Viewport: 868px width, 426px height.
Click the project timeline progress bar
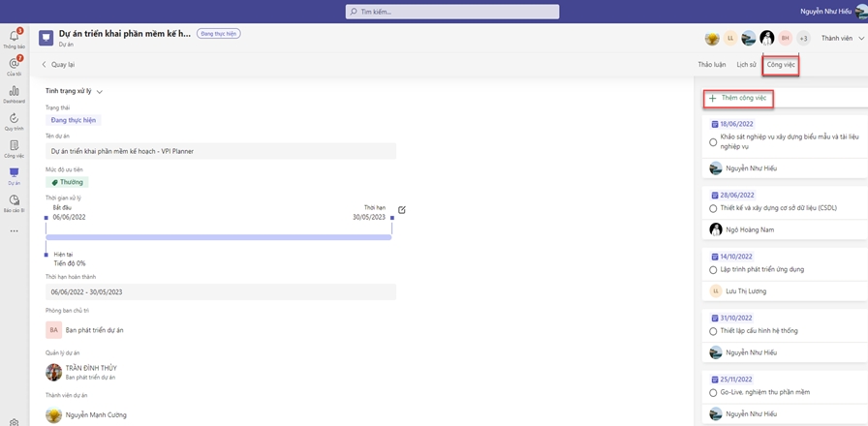tap(218, 236)
